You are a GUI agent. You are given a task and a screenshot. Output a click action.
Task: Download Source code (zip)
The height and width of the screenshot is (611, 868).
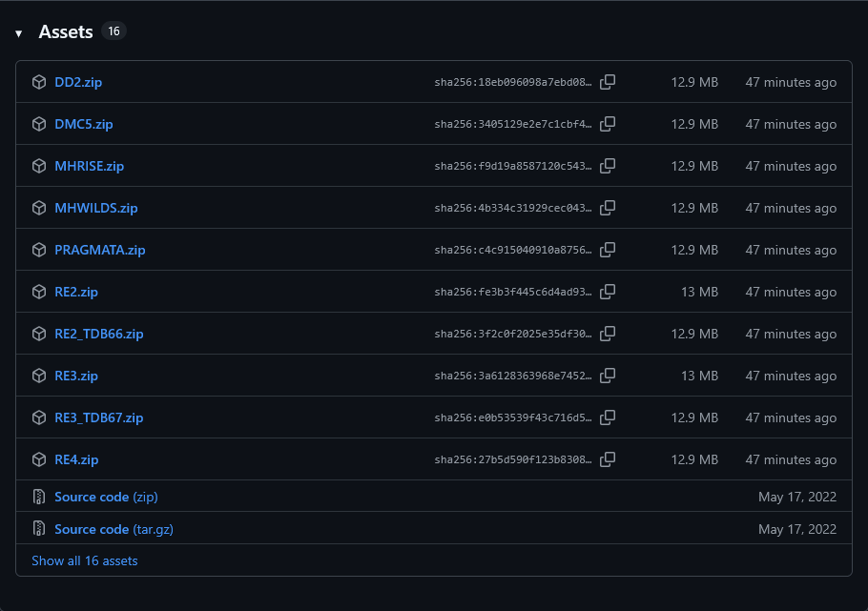tap(106, 497)
